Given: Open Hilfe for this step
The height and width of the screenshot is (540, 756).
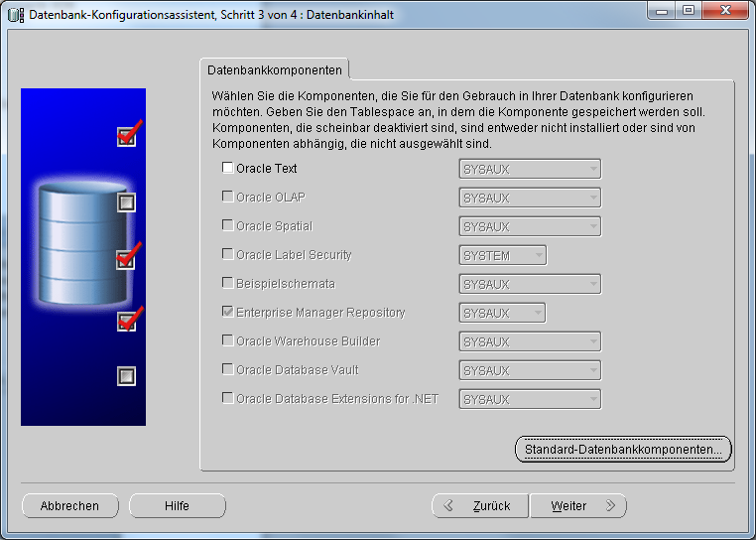Looking at the screenshot, I should pyautogui.click(x=177, y=505).
